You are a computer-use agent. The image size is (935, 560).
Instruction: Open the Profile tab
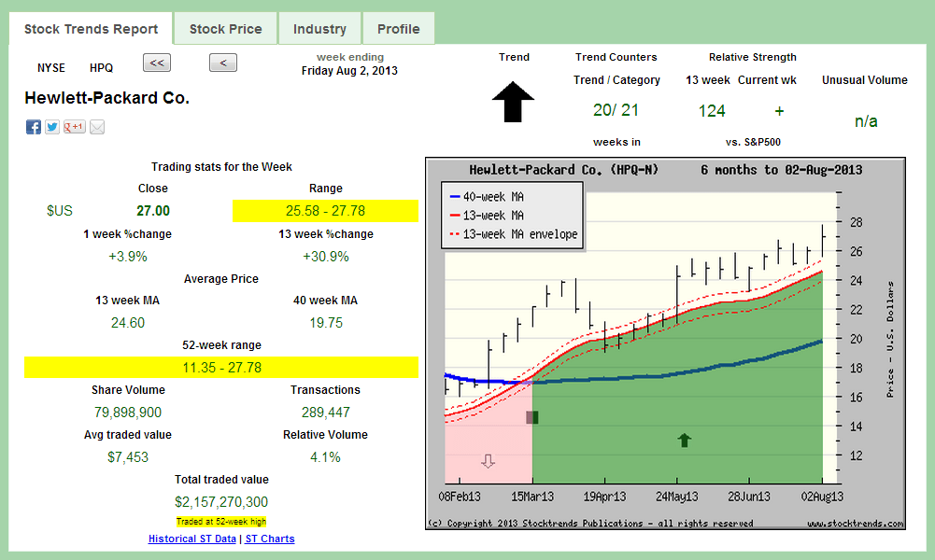tap(398, 29)
